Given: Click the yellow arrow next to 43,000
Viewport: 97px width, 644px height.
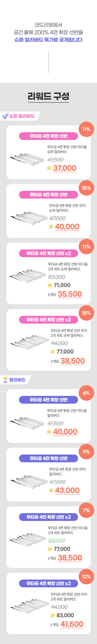Looking at the screenshot, I should pos(51,490).
